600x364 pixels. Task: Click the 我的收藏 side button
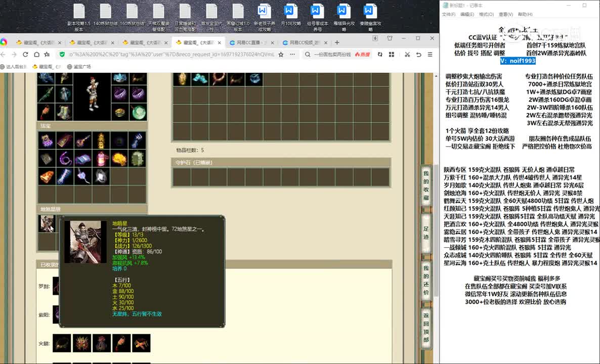(x=426, y=186)
